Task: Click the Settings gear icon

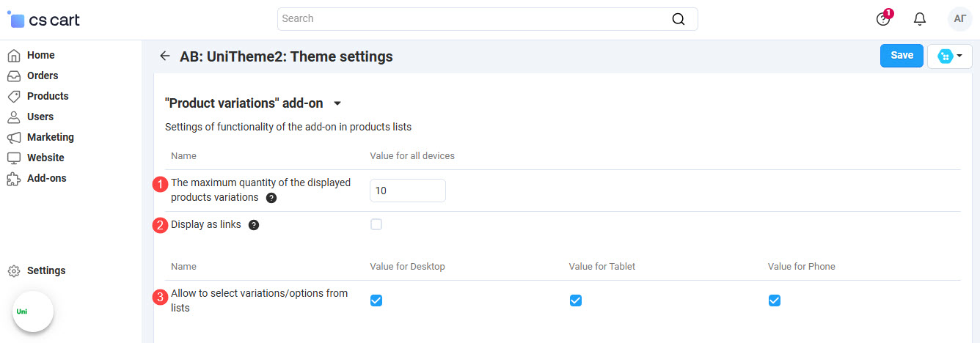Action: tap(13, 270)
